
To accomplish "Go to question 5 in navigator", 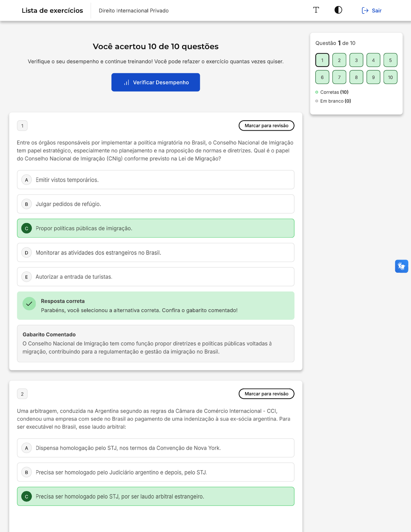I will point(390,60).
